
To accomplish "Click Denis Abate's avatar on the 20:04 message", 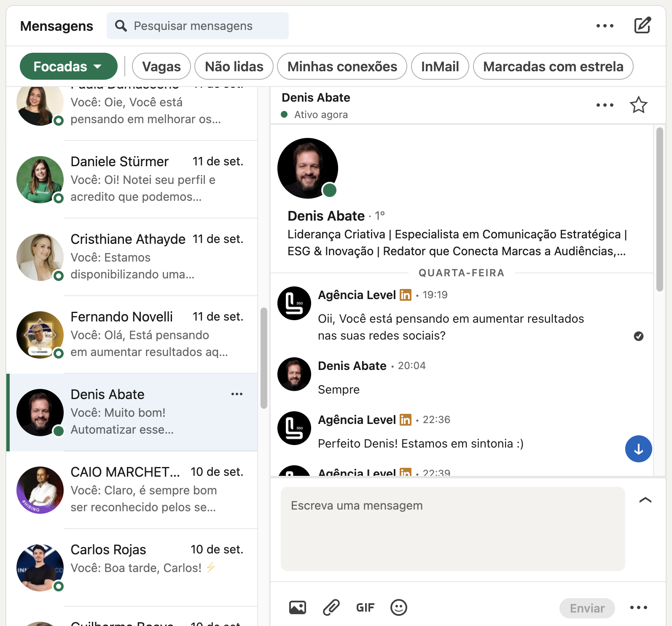I will point(294,374).
